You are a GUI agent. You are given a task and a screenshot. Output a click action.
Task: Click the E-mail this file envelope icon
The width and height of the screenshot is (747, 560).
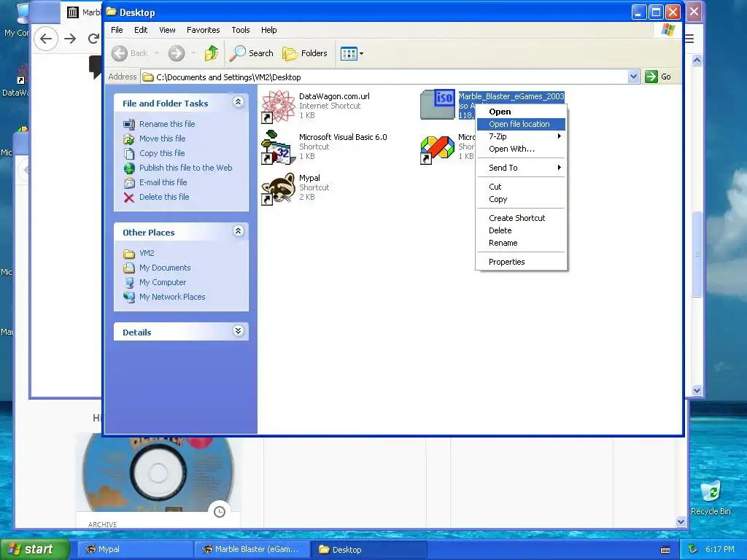tap(129, 183)
